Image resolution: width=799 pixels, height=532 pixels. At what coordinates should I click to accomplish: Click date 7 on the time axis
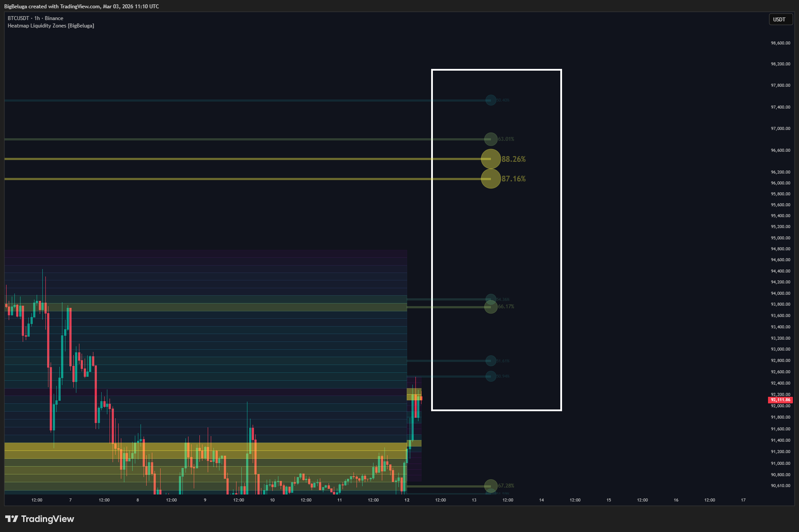[x=70, y=500]
